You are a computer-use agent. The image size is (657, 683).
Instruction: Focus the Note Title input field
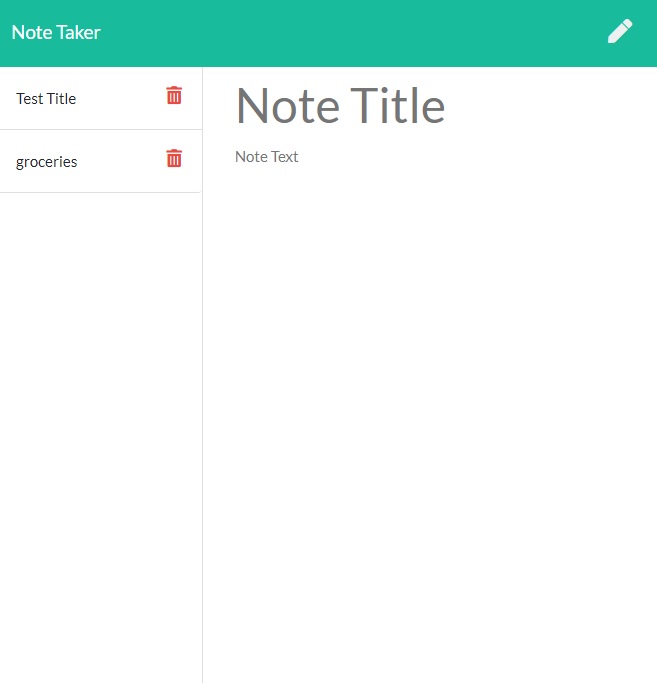tap(429, 106)
